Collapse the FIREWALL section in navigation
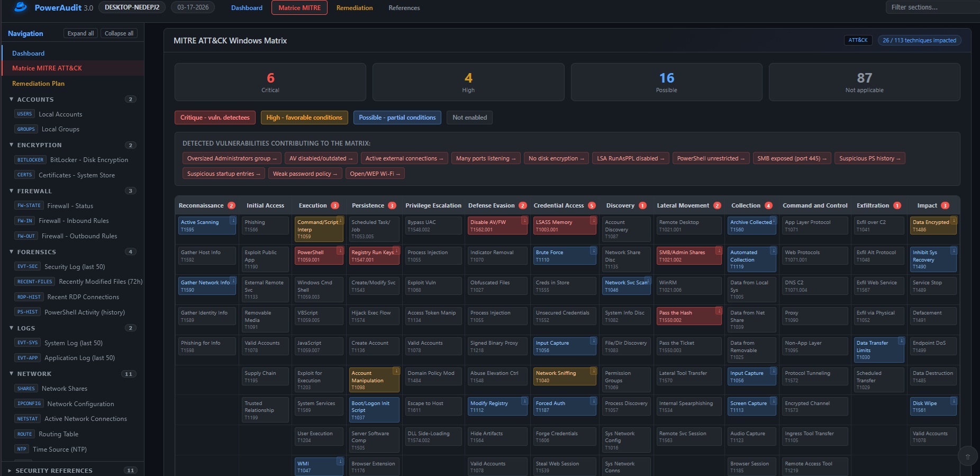This screenshot has height=476, width=980. coord(72,191)
